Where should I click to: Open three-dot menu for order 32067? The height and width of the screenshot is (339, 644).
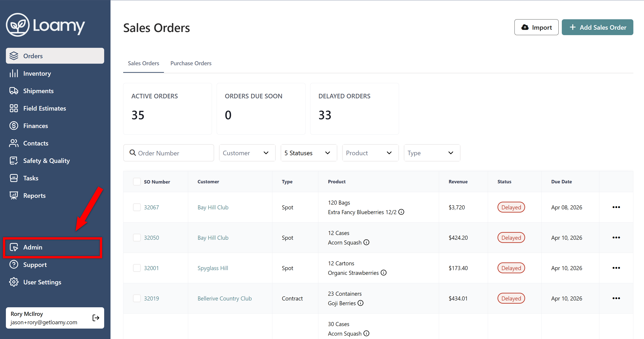tap(616, 207)
